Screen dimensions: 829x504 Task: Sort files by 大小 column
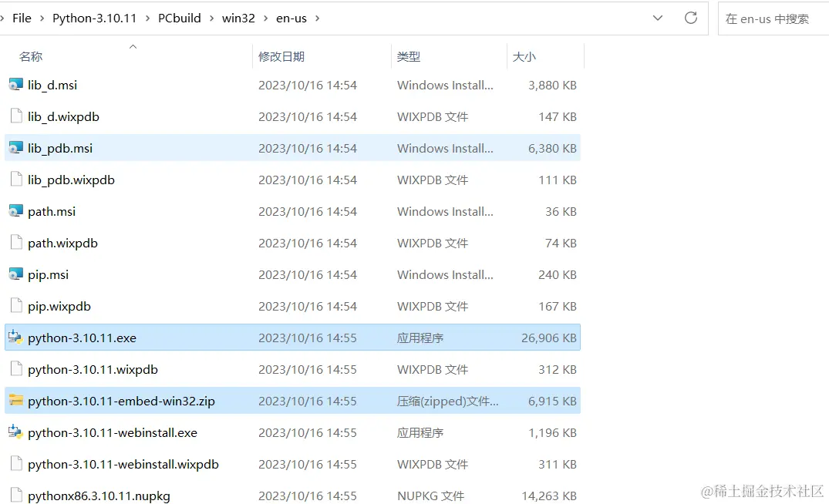526,55
